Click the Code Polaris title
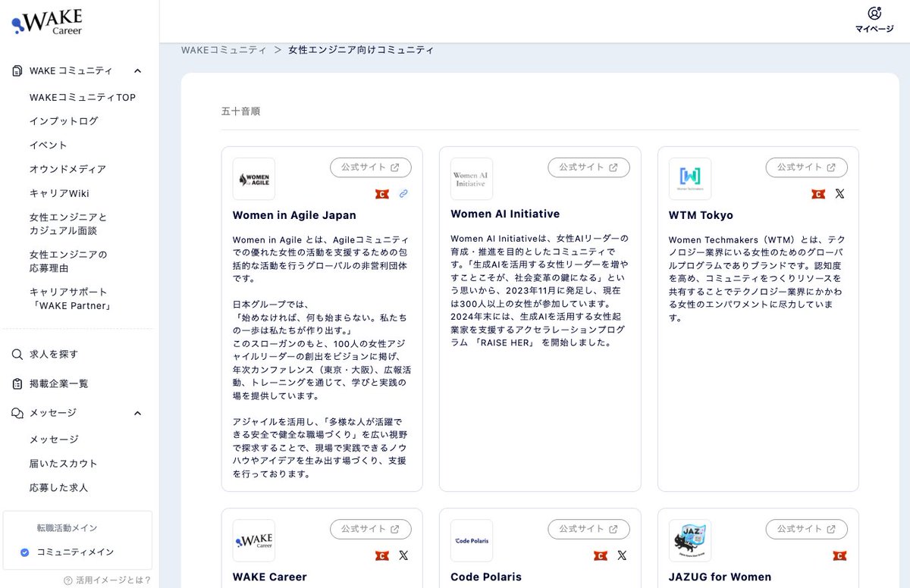Viewport: 910px width, 588px height. (x=486, y=577)
